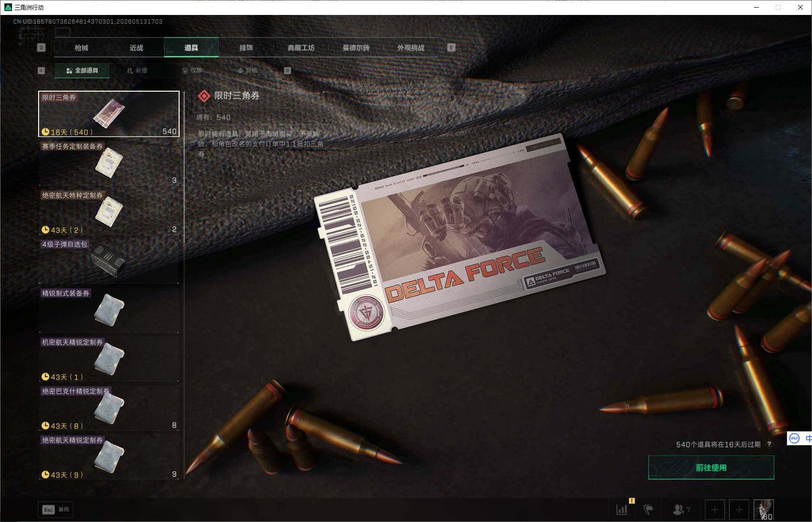812x522 pixels.
Task: Switch to the 典藏工坊 tab
Action: pyautogui.click(x=301, y=48)
